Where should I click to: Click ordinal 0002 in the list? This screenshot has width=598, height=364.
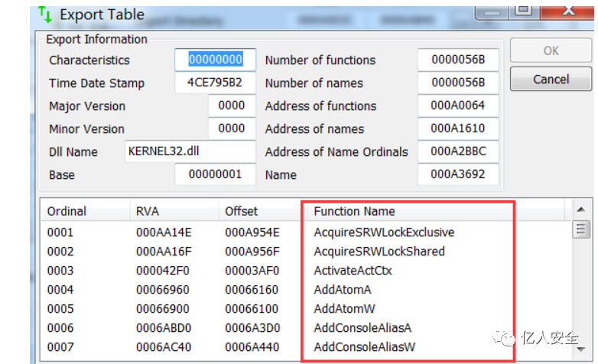[x=60, y=252]
